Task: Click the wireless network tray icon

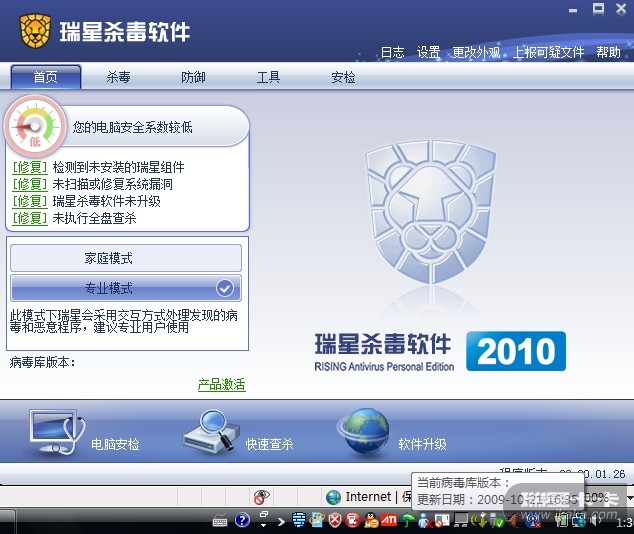Action: 533,521
